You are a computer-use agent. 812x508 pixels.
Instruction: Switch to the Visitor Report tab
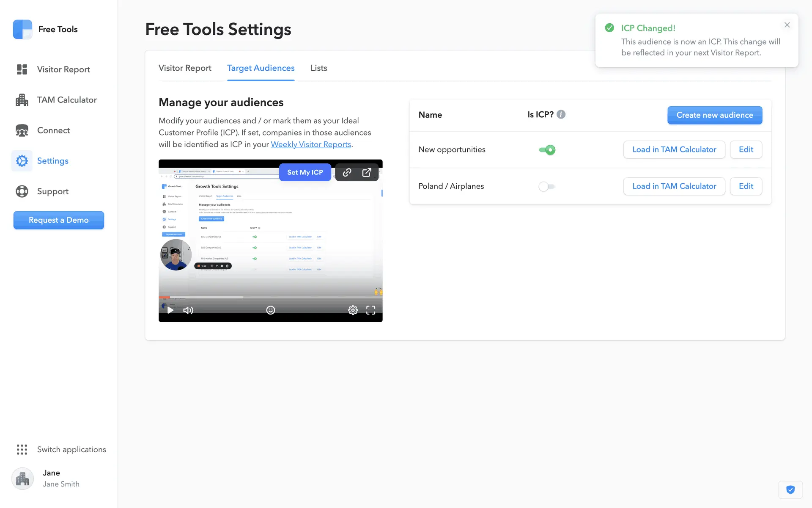pos(185,68)
